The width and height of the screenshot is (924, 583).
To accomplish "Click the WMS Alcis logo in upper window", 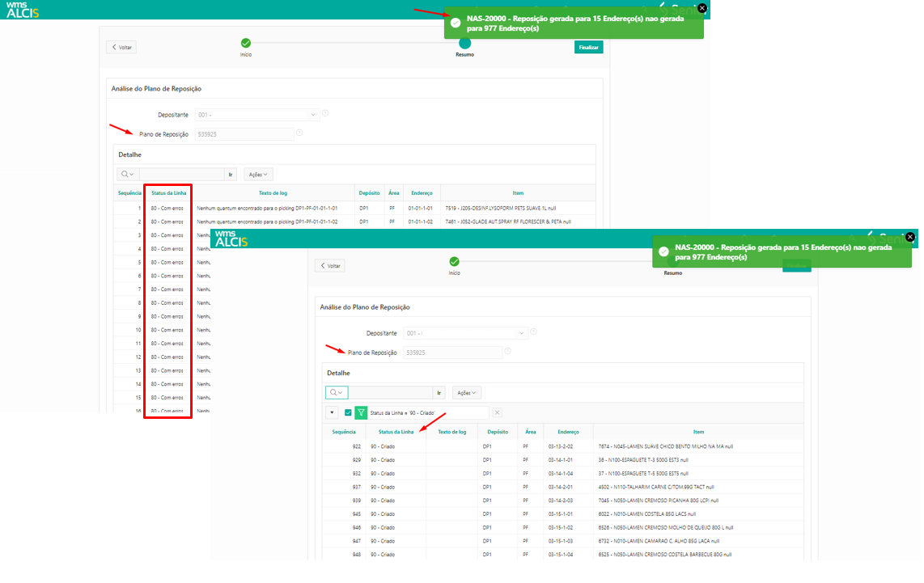I will pyautogui.click(x=23, y=10).
